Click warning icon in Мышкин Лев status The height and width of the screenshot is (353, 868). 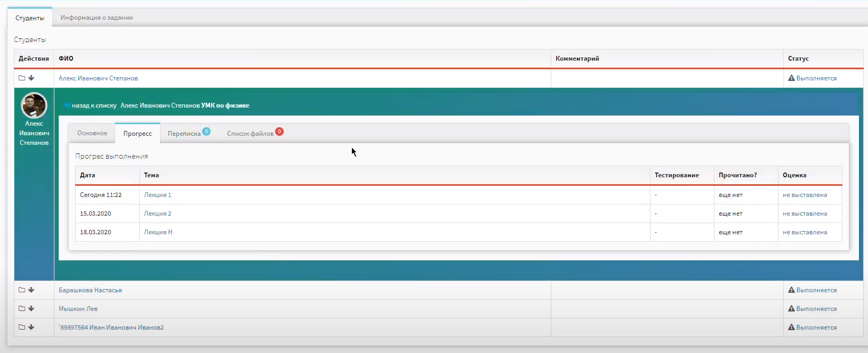pos(791,308)
